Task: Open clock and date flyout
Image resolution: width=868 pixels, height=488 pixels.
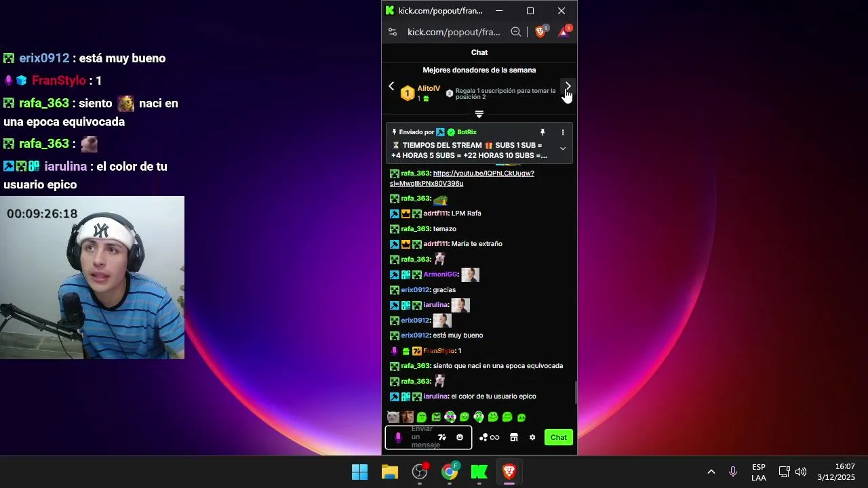Action: [x=836, y=472]
